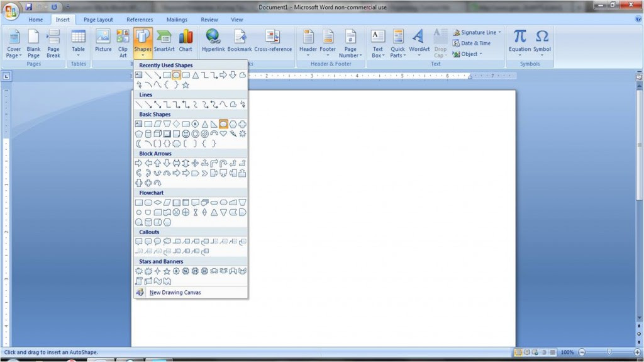Image resolution: width=644 pixels, height=362 pixels.
Task: Switch to Web Layout view
Action: (x=535, y=352)
